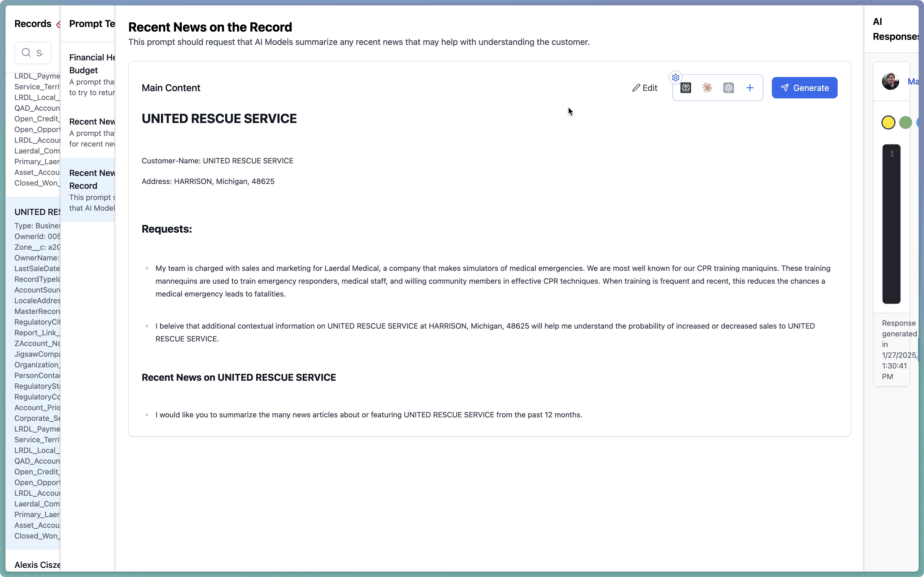This screenshot has height=577, width=924.
Task: Click the blue Generate button
Action: coord(804,88)
